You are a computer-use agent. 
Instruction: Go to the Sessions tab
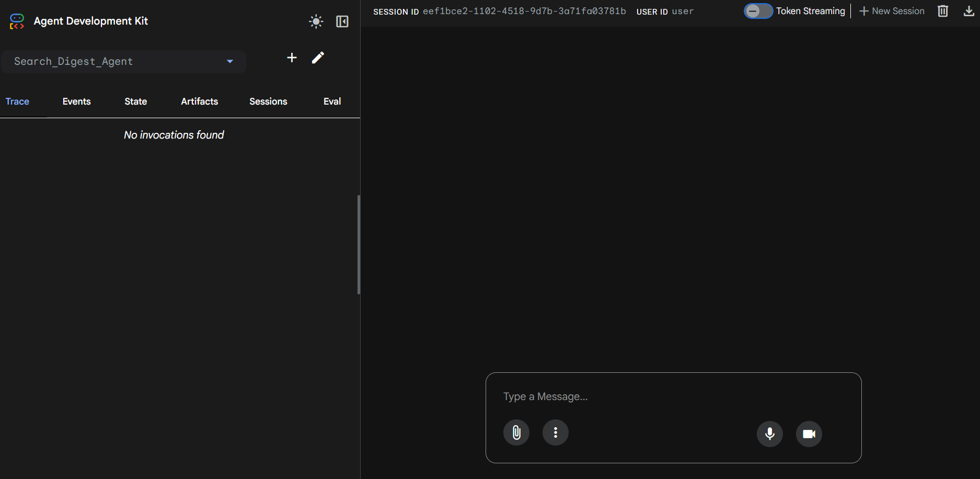point(268,101)
